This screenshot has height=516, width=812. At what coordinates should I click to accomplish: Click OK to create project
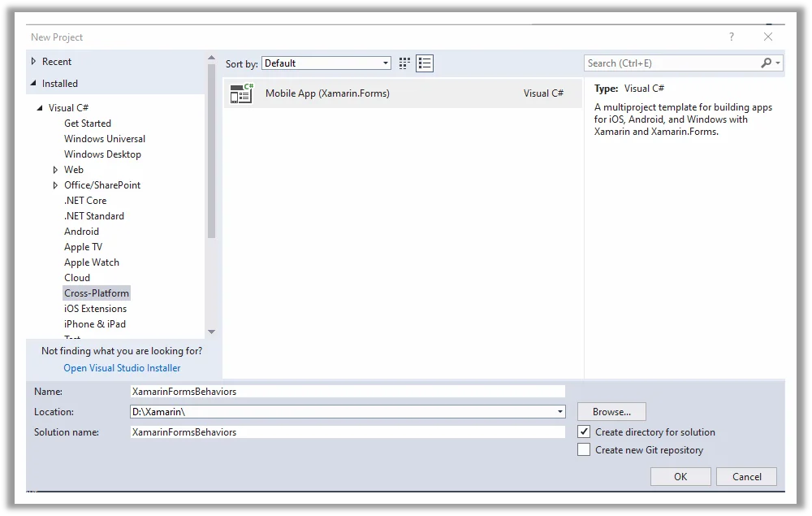point(680,477)
